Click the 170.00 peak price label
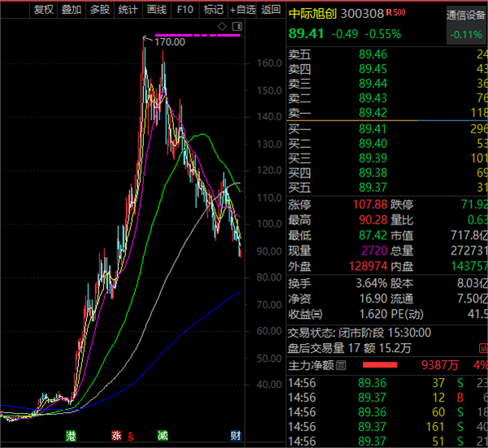Screen dimensions: 488x448 [169, 41]
